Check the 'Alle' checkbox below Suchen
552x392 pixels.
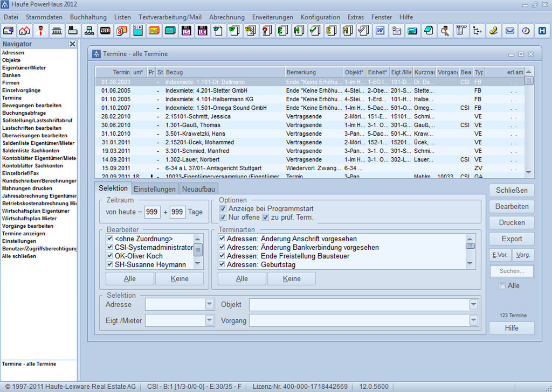point(502,286)
